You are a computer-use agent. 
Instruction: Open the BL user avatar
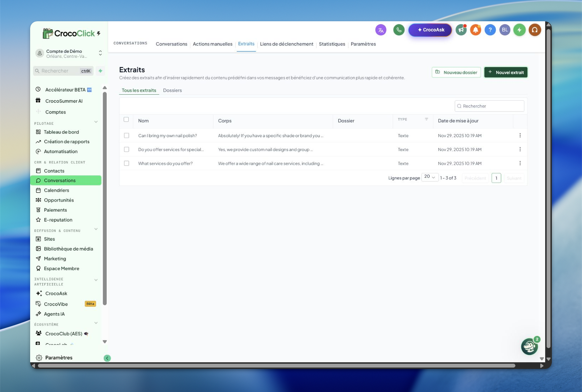pyautogui.click(x=505, y=30)
